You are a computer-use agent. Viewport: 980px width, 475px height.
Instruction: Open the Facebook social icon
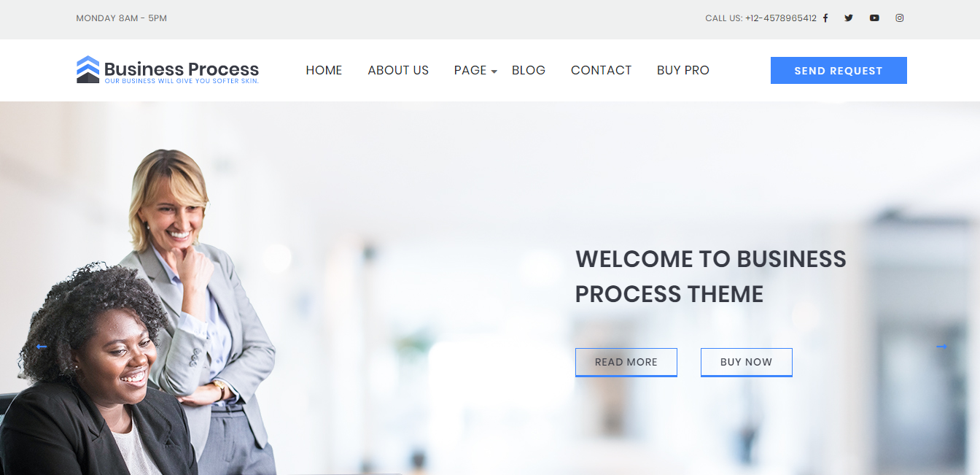pyautogui.click(x=825, y=18)
